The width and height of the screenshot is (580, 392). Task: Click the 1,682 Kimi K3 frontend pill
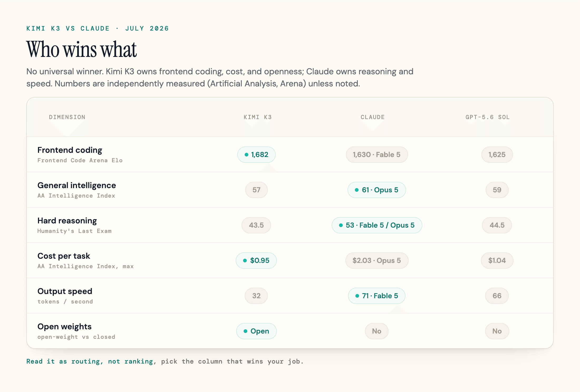256,155
